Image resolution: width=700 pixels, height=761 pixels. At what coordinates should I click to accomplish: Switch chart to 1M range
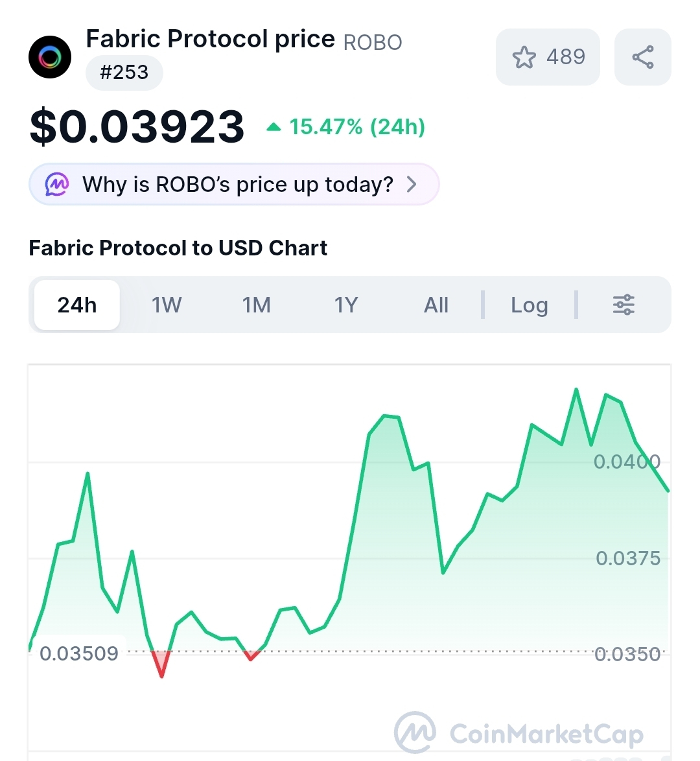coord(257,305)
